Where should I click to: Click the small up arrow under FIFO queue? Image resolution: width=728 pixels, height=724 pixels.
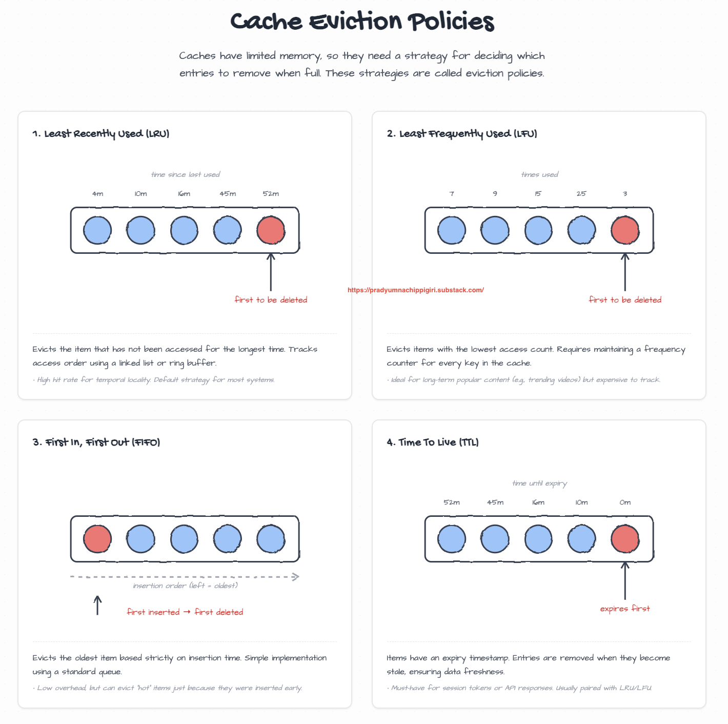(97, 605)
